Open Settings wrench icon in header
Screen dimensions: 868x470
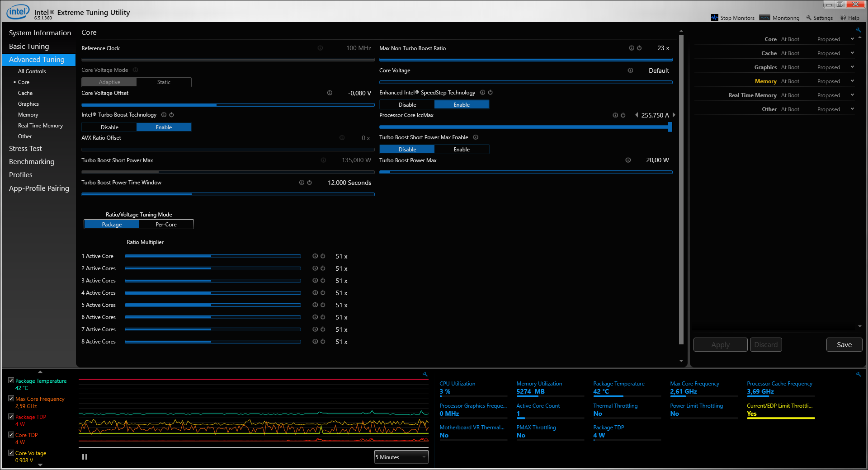click(809, 18)
